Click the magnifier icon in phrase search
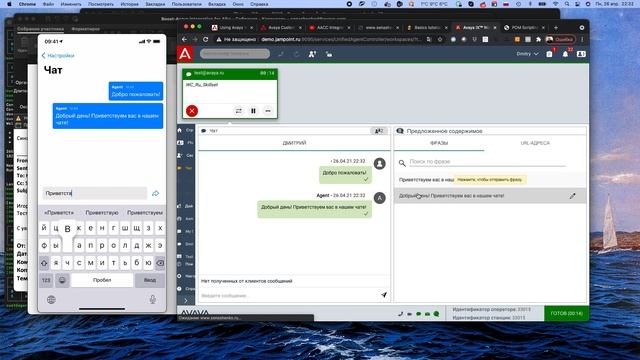 402,163
